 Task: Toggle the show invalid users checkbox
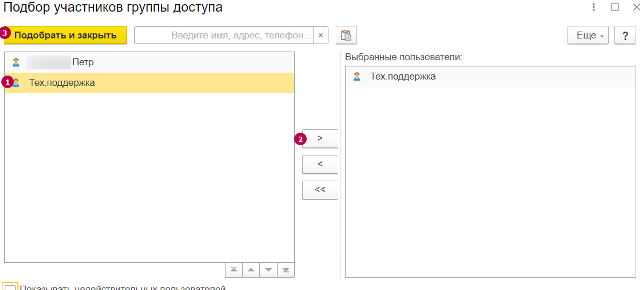[10, 287]
